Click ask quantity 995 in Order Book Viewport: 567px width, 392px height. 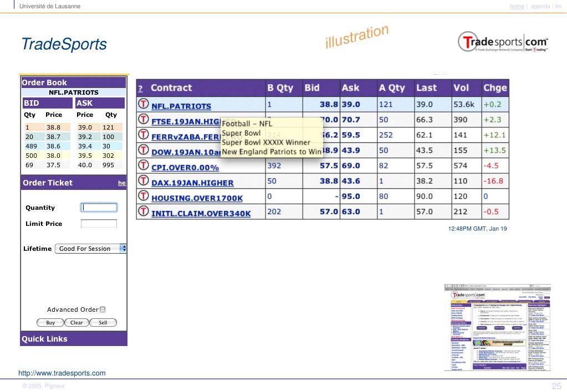click(x=108, y=165)
